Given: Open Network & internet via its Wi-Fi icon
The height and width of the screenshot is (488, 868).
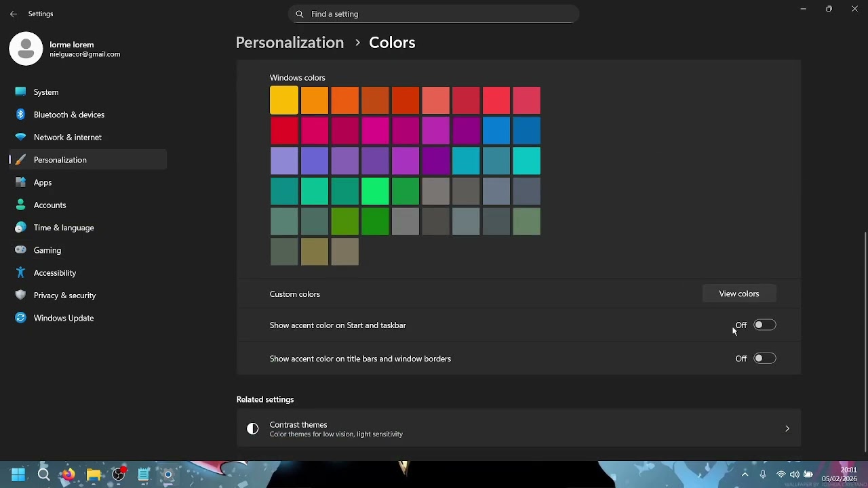Looking at the screenshot, I should [x=20, y=137].
